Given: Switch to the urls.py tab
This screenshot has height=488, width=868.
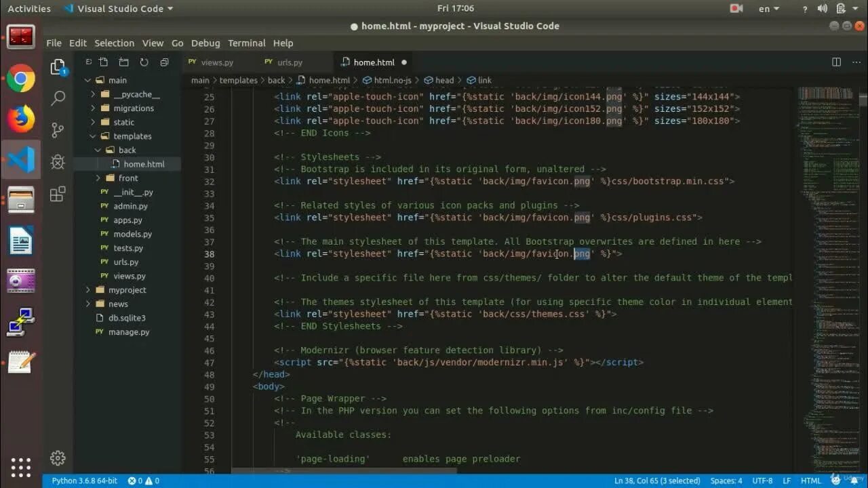Looking at the screenshot, I should (x=289, y=62).
